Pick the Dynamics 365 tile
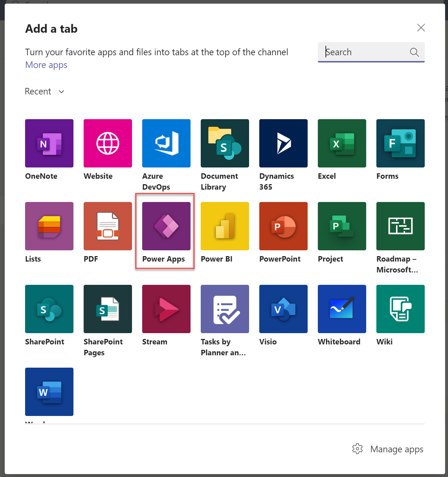Viewport: 448px width, 477px height. [283, 143]
